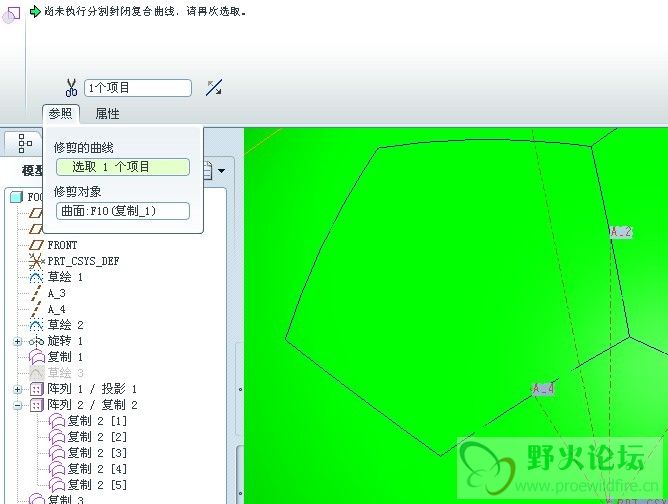
Task: Click the A_3 axis icon
Action: (x=37, y=293)
